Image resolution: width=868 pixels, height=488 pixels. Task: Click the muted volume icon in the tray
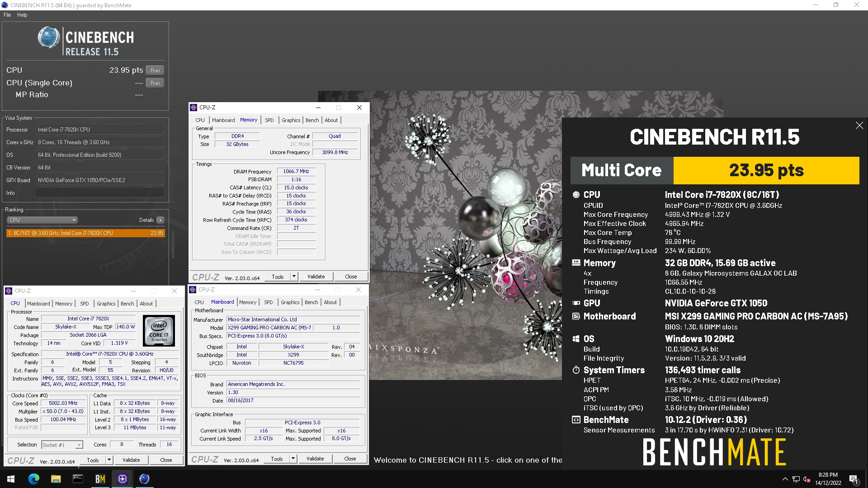pyautogui.click(x=806, y=479)
